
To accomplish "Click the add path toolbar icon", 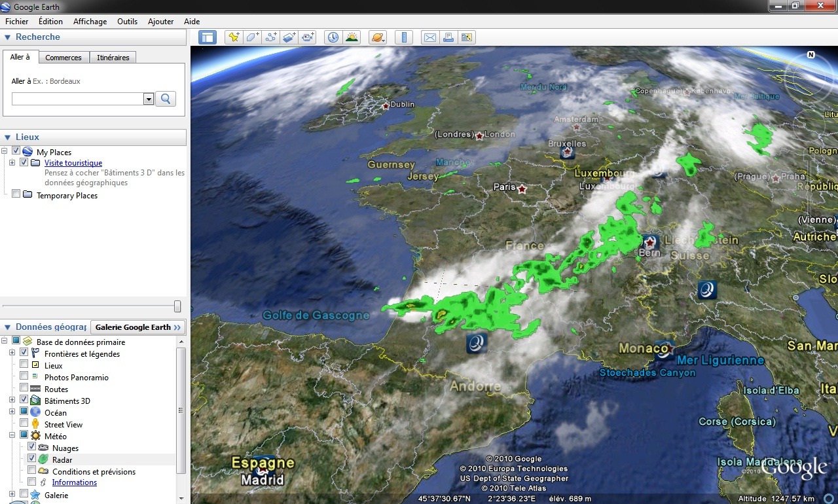I will click(270, 37).
